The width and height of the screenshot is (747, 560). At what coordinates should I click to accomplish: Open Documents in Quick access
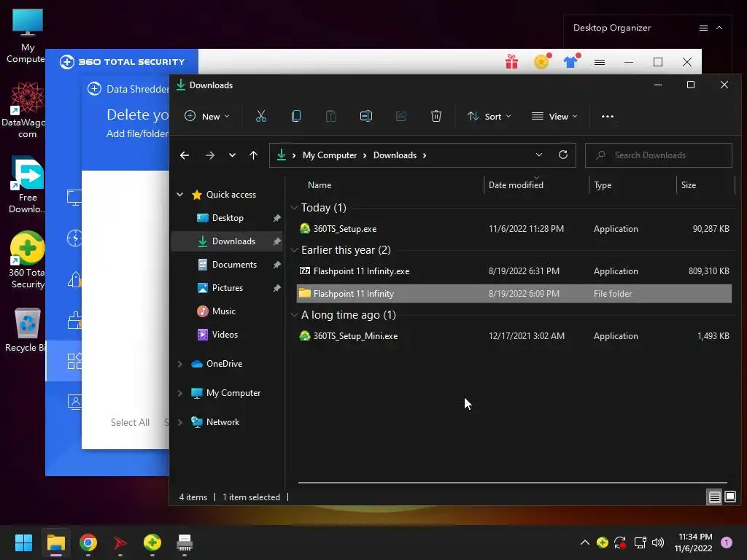228,264
